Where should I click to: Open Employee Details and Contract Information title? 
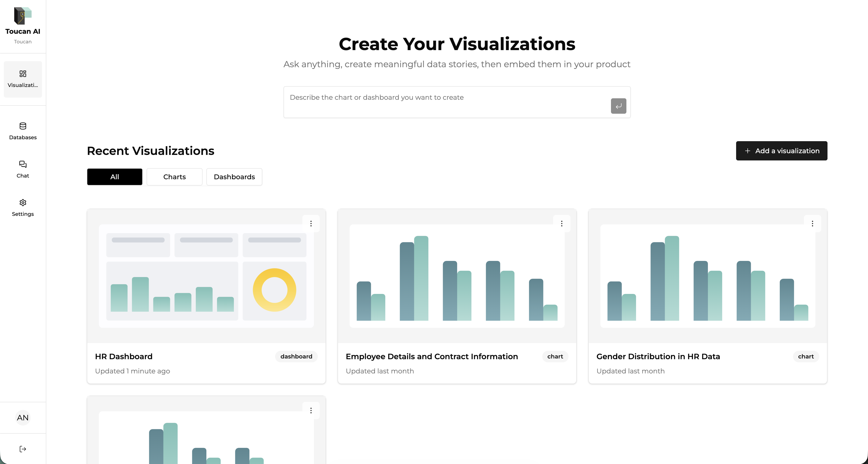tap(432, 356)
